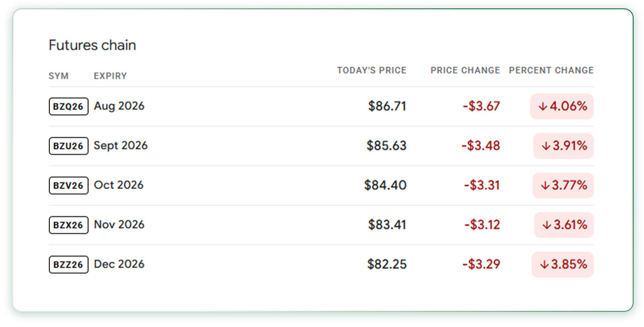
Task: Click the PERCENT CHANGE column header
Action: pos(551,70)
